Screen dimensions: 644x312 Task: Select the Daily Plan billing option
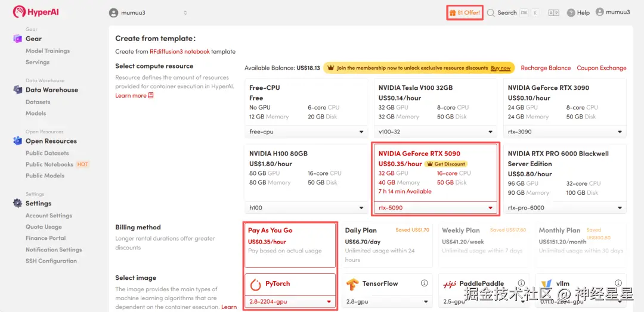click(386, 244)
